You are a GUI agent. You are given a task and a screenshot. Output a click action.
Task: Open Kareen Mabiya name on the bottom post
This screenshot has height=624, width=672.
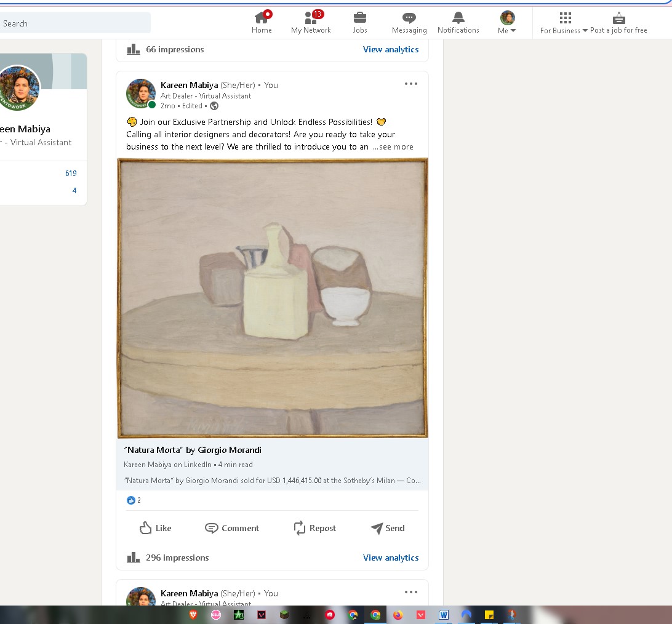(189, 593)
